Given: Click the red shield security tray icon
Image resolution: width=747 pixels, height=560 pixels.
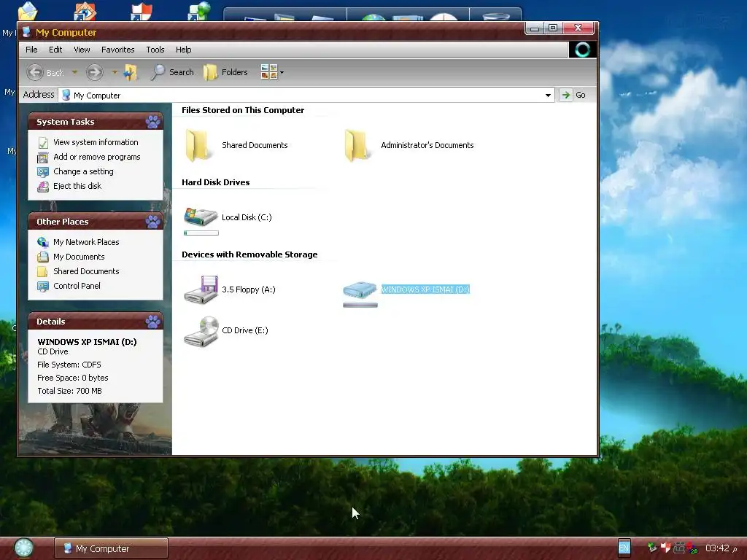Looking at the screenshot, I should point(665,548).
